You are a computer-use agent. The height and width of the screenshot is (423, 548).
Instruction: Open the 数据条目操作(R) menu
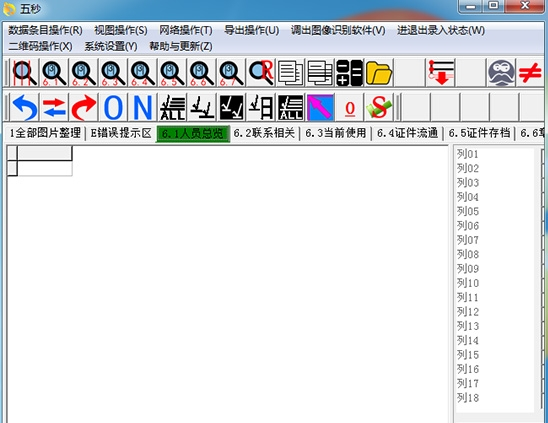45,30
